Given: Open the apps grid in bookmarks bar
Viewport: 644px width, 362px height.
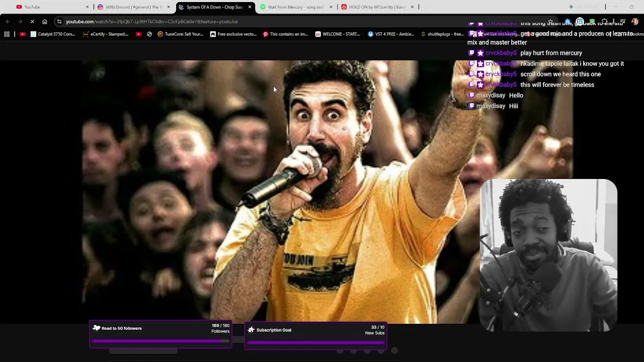Looking at the screenshot, I should (x=7, y=34).
